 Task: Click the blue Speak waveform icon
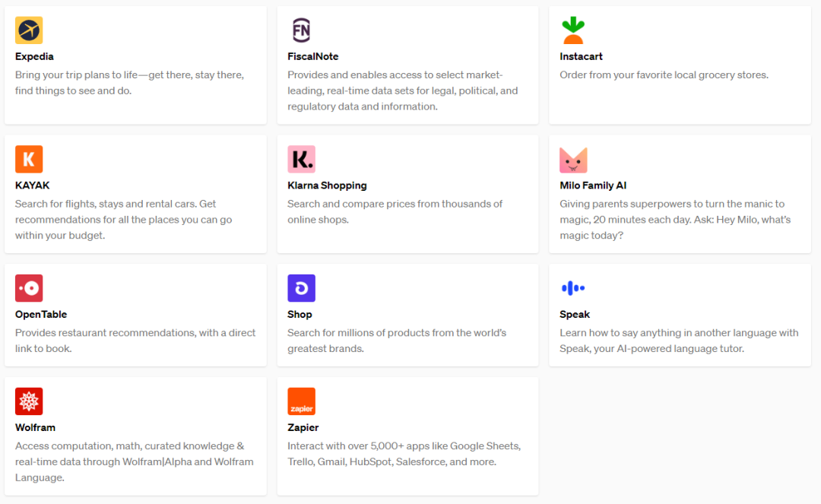[x=573, y=288]
